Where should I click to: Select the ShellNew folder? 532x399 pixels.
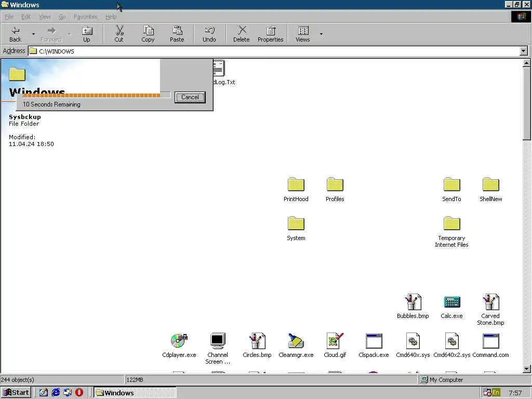point(490,190)
